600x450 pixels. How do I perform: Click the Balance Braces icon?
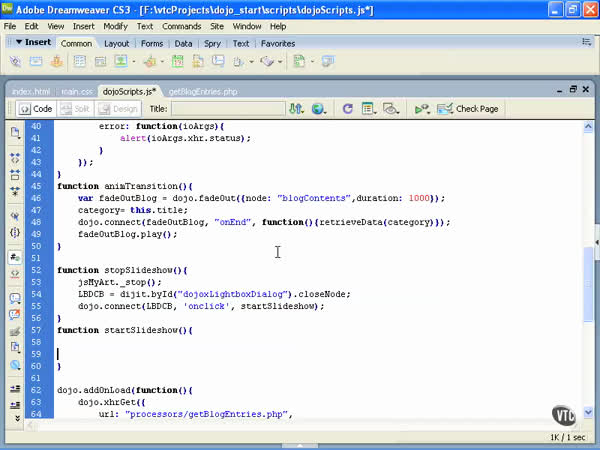coord(15,232)
